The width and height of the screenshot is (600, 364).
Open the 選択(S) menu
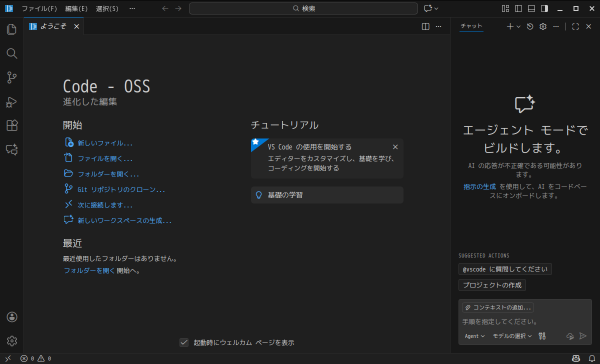click(x=107, y=8)
